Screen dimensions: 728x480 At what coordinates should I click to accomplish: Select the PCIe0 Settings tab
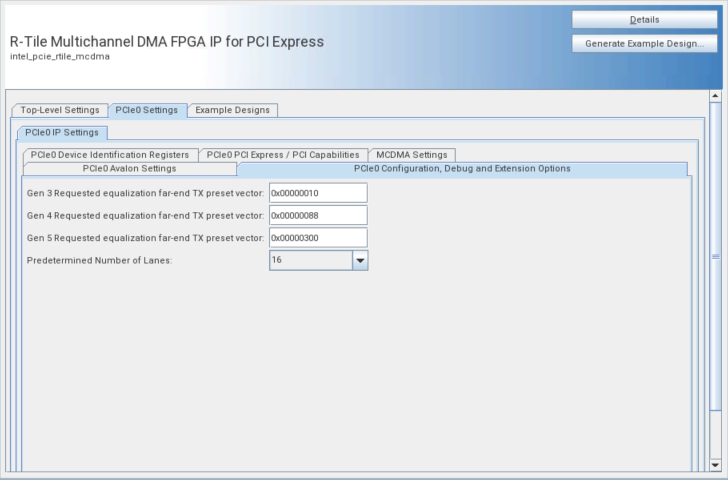pos(146,110)
